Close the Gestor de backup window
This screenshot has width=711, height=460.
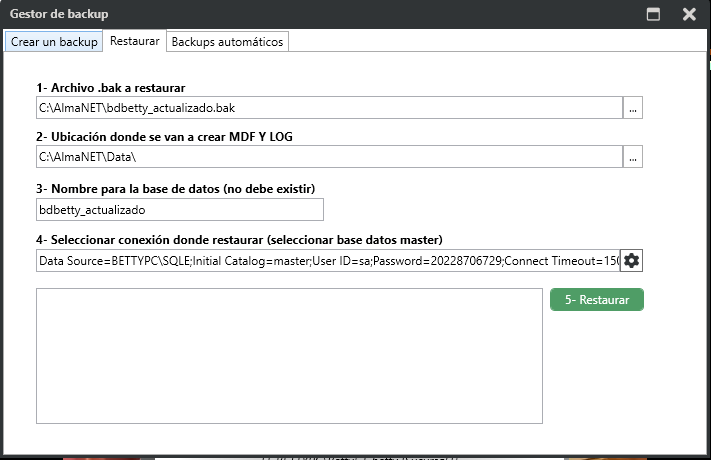(689, 14)
